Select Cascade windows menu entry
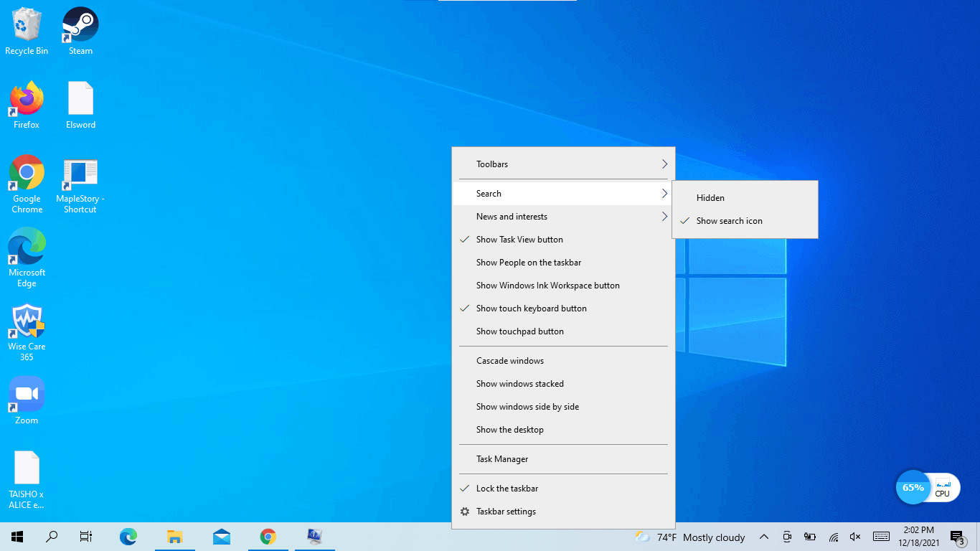This screenshot has width=980, height=551. [509, 361]
